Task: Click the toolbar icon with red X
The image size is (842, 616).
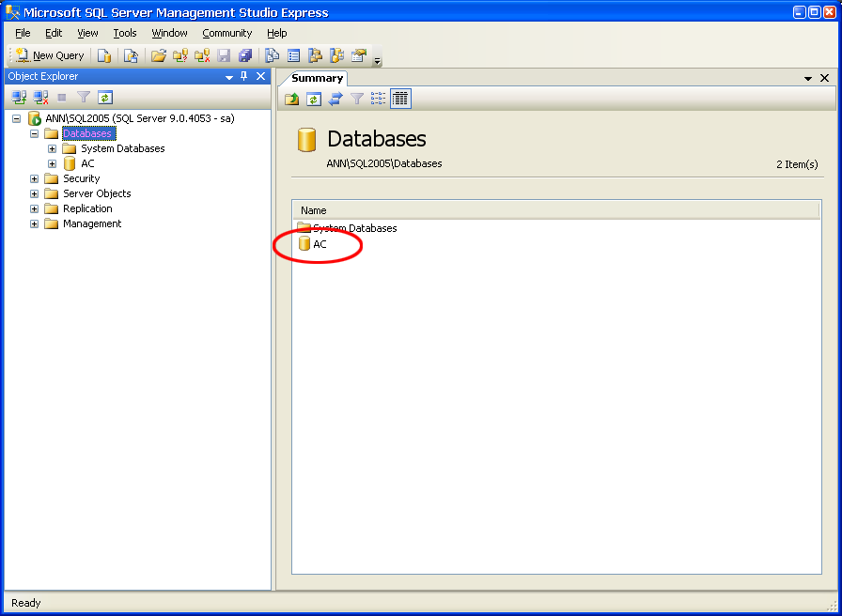Action: pos(202,55)
